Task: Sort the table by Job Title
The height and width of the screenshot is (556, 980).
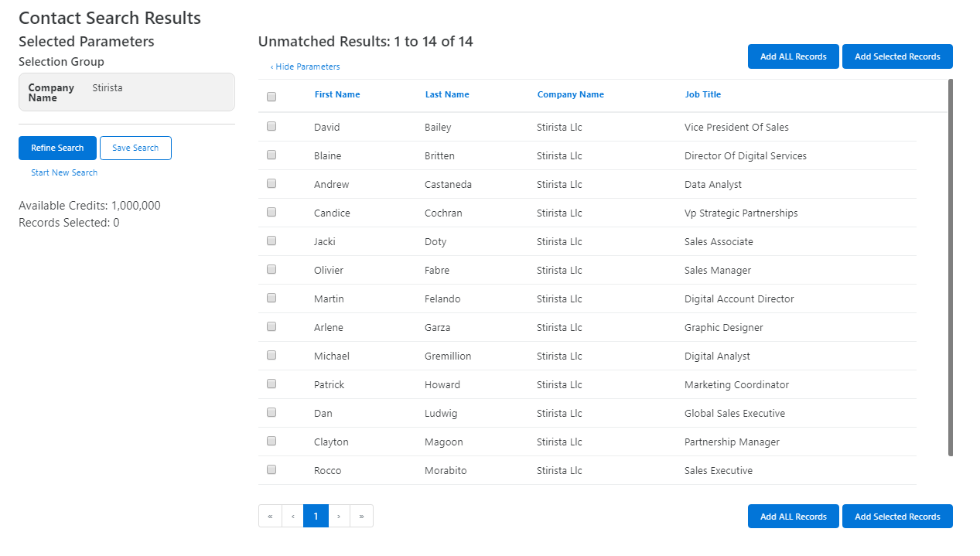Action: [x=702, y=94]
